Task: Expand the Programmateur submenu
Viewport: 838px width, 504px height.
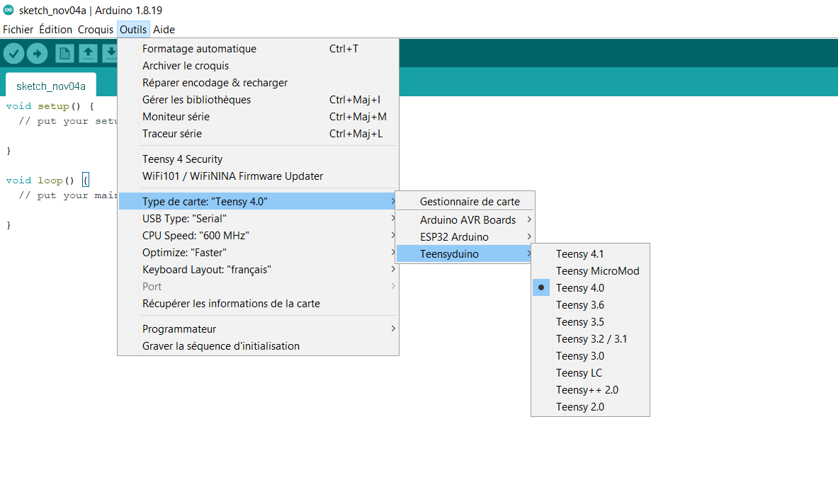Action: click(258, 329)
